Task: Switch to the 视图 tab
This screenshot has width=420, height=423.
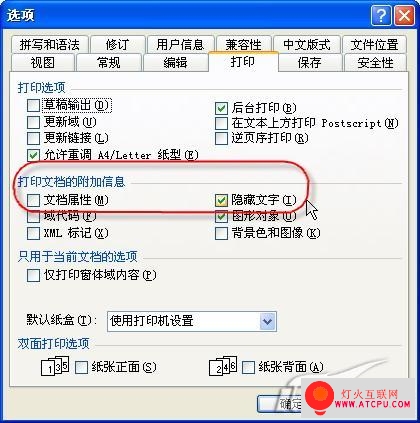Action: coord(42,63)
